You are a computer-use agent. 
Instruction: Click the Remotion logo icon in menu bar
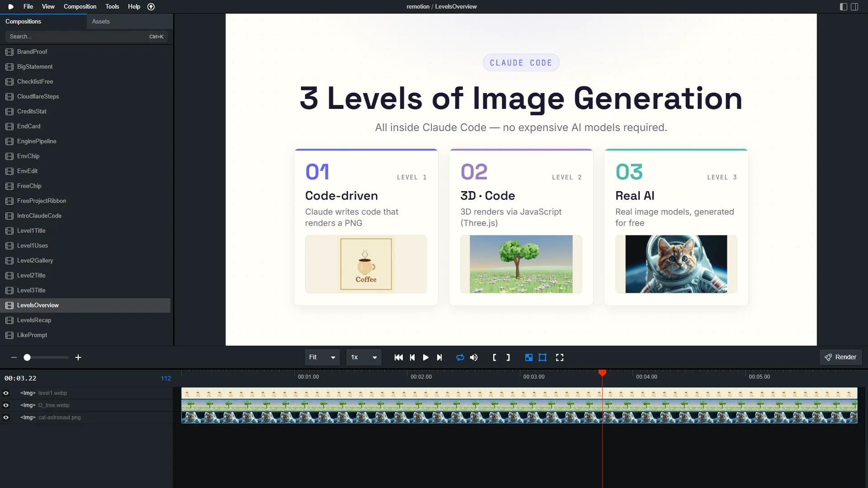pyautogui.click(x=11, y=7)
